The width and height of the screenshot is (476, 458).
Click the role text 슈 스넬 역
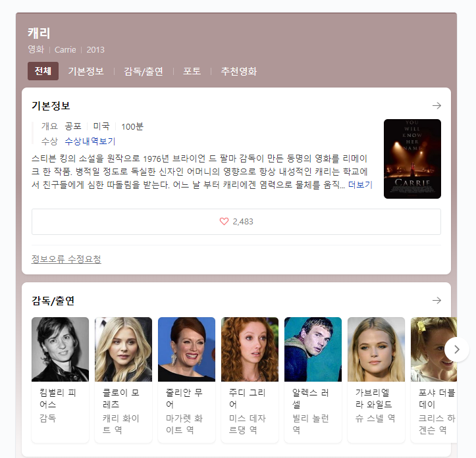375,419
